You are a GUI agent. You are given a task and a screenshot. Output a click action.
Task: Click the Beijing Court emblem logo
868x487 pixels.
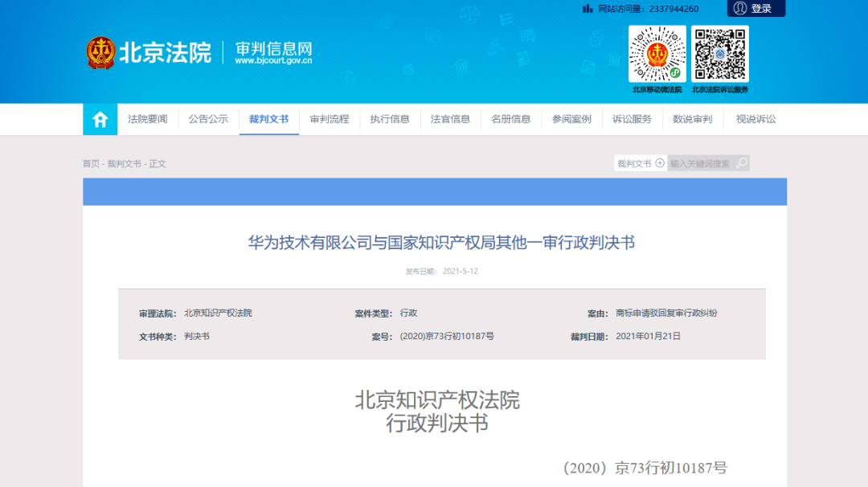(101, 53)
